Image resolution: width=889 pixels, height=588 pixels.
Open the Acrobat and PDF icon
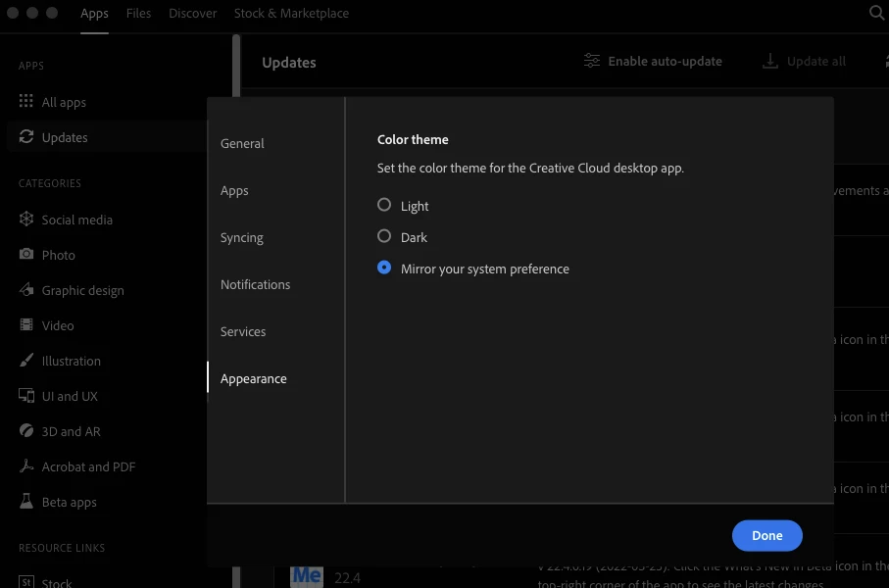26,465
